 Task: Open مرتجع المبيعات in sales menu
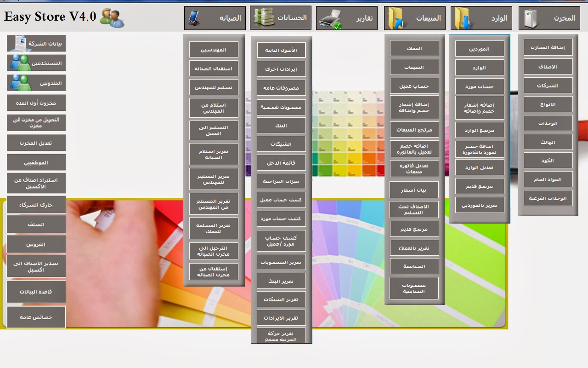point(414,130)
